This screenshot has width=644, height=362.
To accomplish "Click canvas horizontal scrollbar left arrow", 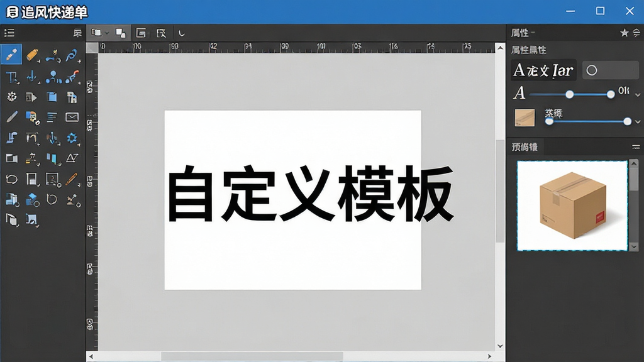I will (91, 356).
